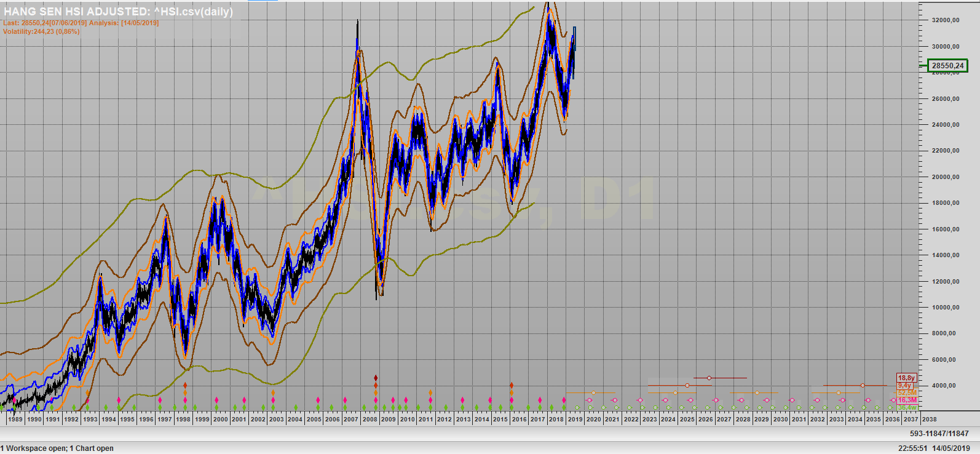Click the 2003 year label
Image resolution: width=980 pixels, height=454 pixels.
pyautogui.click(x=277, y=419)
